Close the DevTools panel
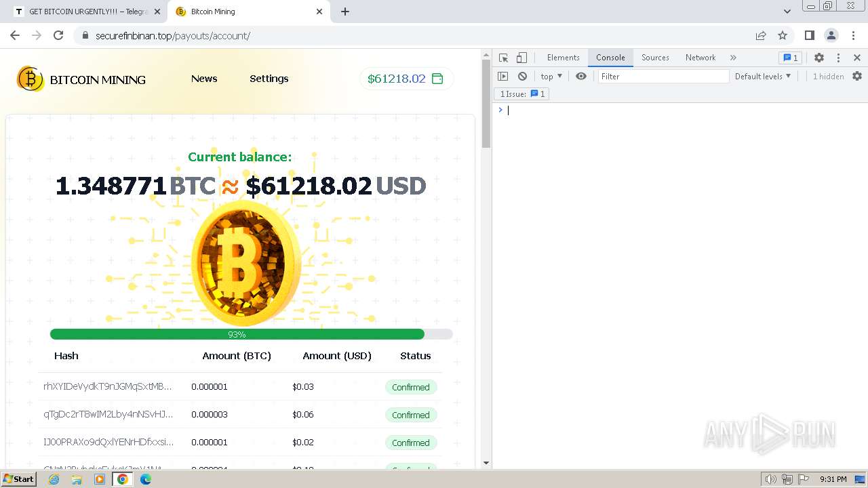Viewport: 868px width, 488px height. (x=857, y=58)
